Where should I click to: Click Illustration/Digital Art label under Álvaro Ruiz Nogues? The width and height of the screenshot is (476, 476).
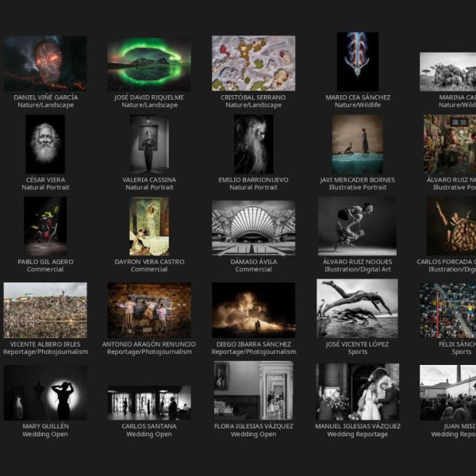(358, 270)
